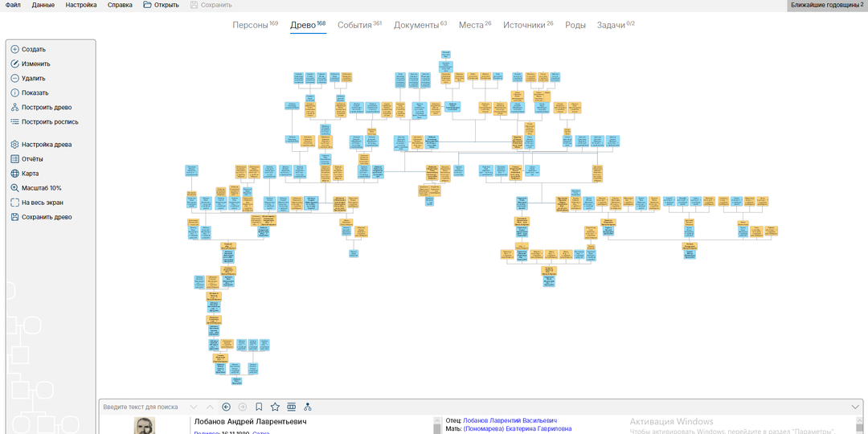Click the Построить роспись label
Screen dimensions: 868x434
click(x=50, y=122)
